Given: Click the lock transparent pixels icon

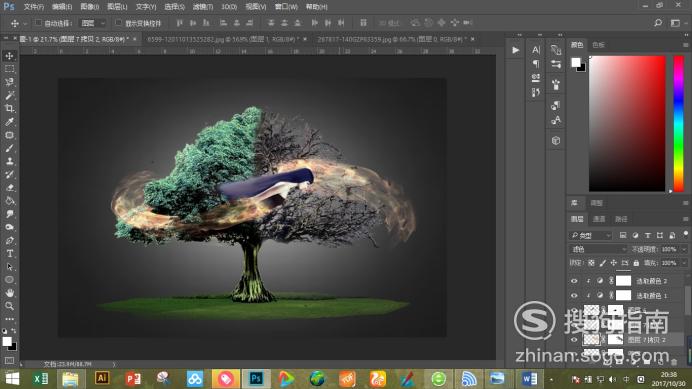Looking at the screenshot, I should tap(591, 263).
